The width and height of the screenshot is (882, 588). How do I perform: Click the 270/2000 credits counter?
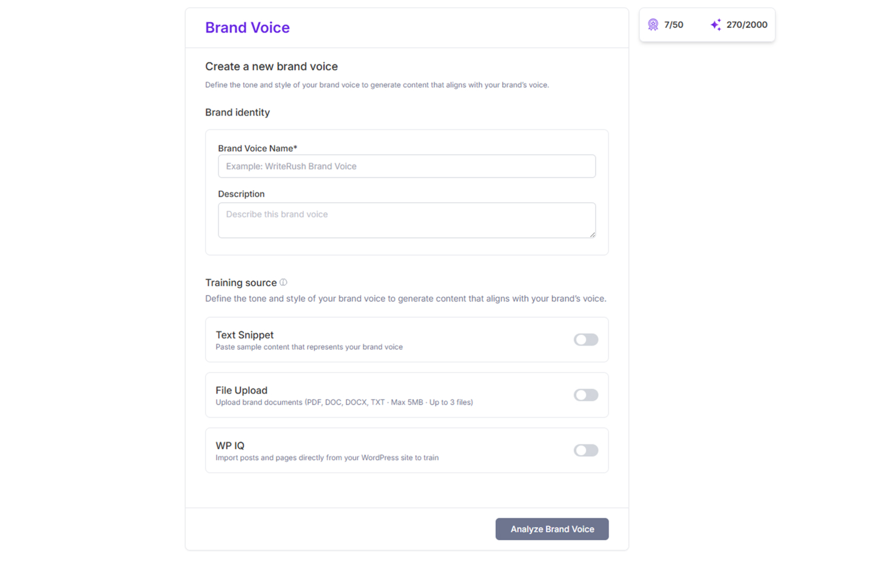coord(747,24)
